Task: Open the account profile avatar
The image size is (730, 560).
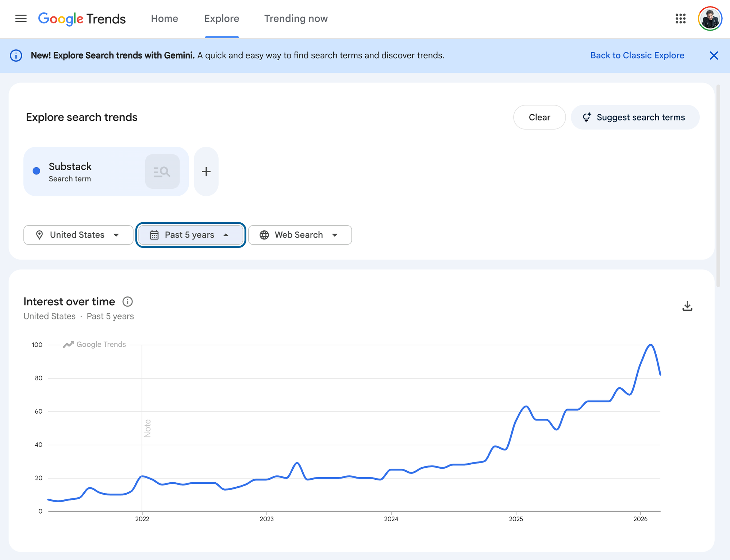Action: click(x=710, y=19)
